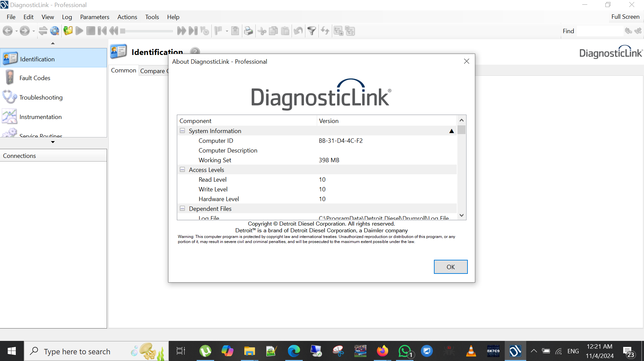Click the Print toolbar icon
Image resolution: width=644 pixels, height=361 pixels.
point(248,31)
